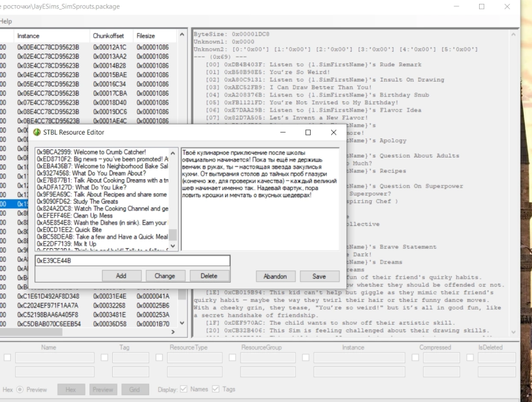Screen dimensions: 532x402
Task: Click the Preview button at bottom
Action: [103, 389]
